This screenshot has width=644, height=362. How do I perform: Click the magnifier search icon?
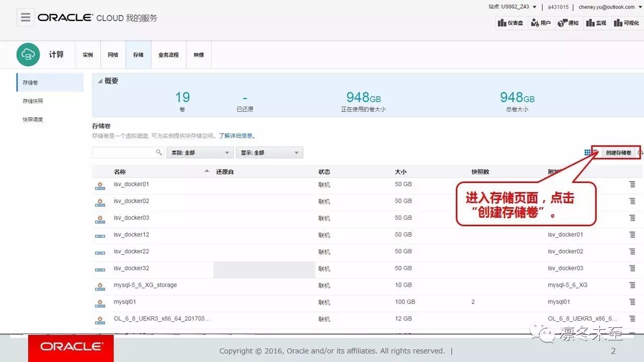point(159,152)
